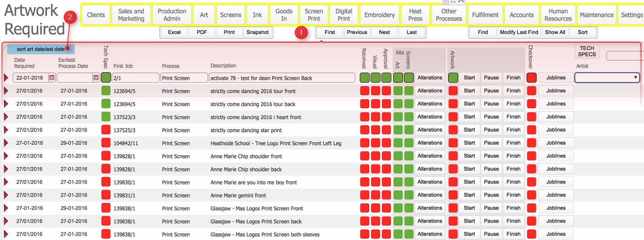
Task: Toggle Checkover status for job 2/1
Action: pos(531,78)
